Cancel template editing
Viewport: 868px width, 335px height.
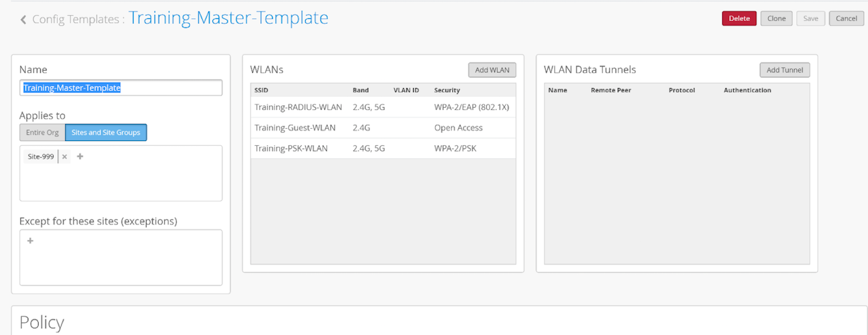846,18
